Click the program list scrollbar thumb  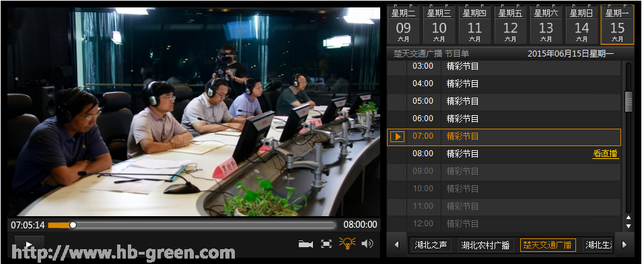[629, 102]
